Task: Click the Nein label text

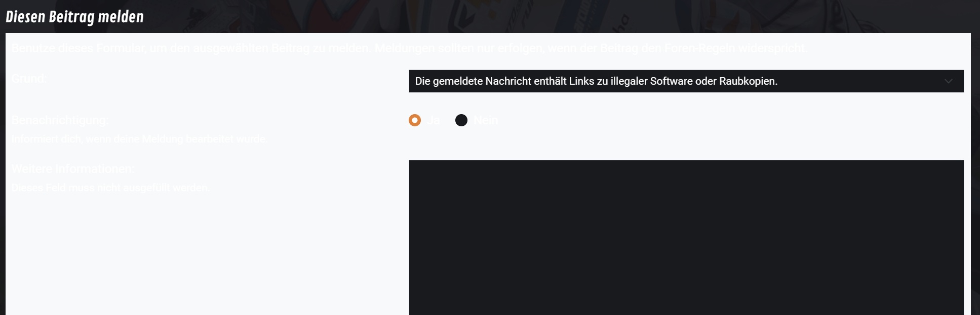Action: [486, 120]
